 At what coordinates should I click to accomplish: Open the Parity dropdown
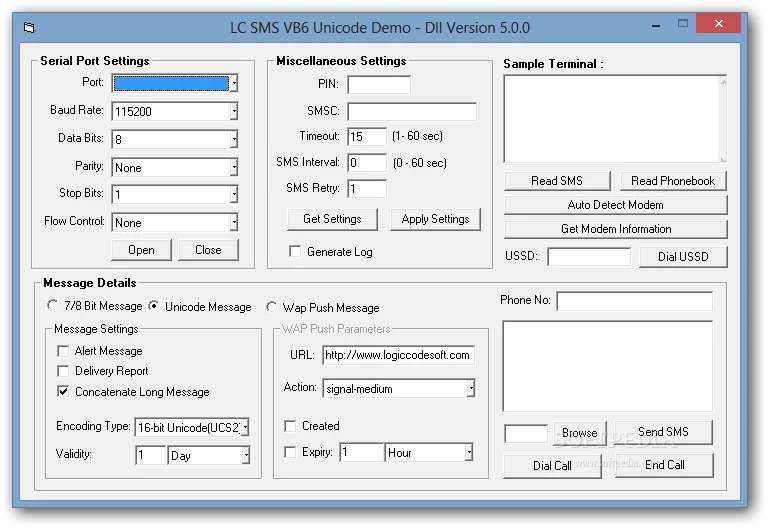coord(234,168)
